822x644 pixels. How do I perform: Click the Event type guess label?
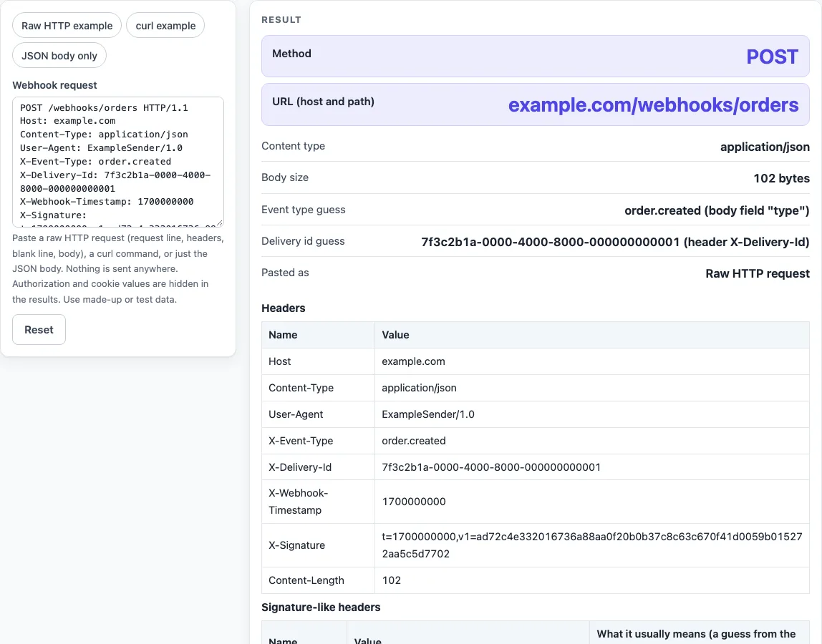click(303, 210)
